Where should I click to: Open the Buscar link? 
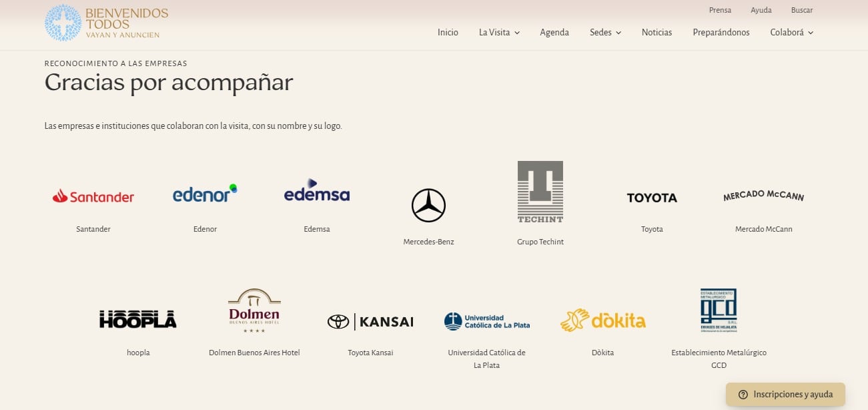[x=802, y=10]
